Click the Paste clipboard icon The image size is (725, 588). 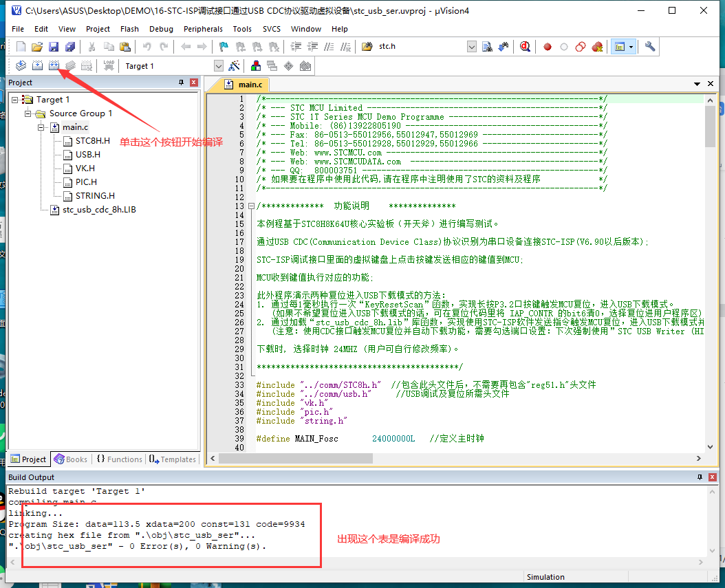point(125,47)
